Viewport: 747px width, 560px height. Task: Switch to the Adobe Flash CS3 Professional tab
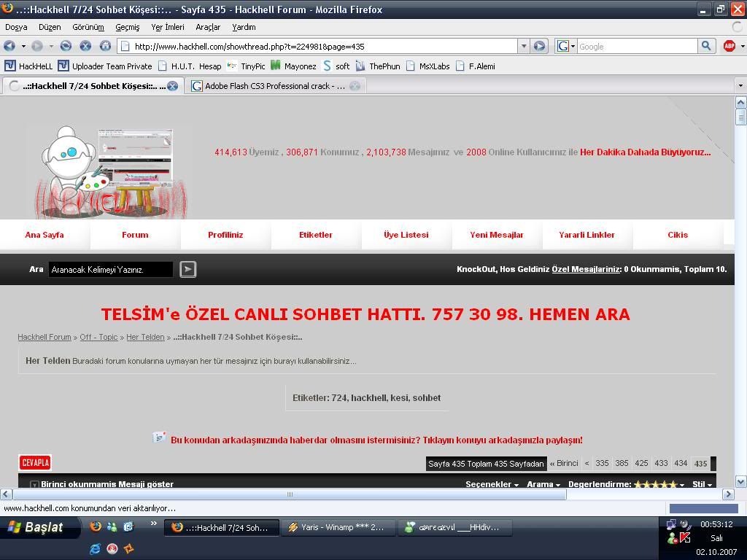click(x=276, y=86)
